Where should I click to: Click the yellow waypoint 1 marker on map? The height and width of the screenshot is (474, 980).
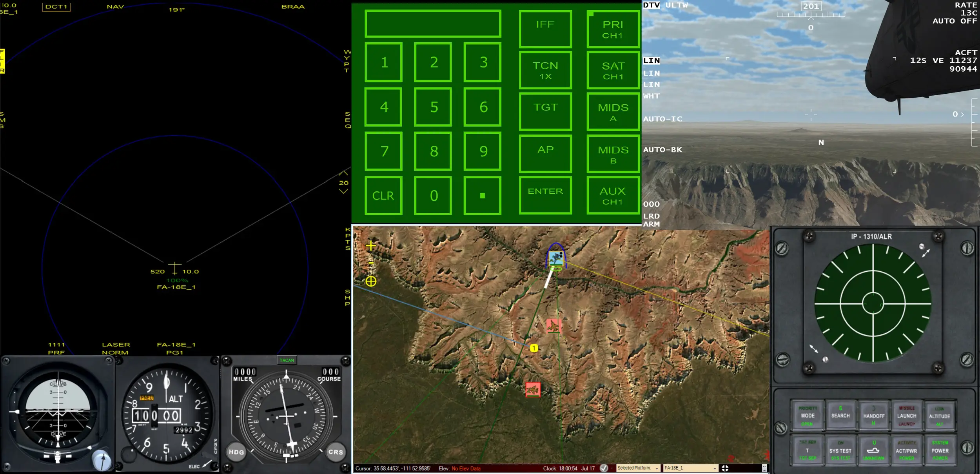point(534,348)
